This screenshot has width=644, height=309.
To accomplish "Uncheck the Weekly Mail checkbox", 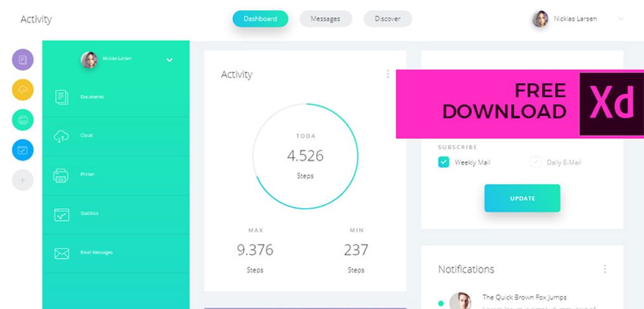I will pos(443,162).
